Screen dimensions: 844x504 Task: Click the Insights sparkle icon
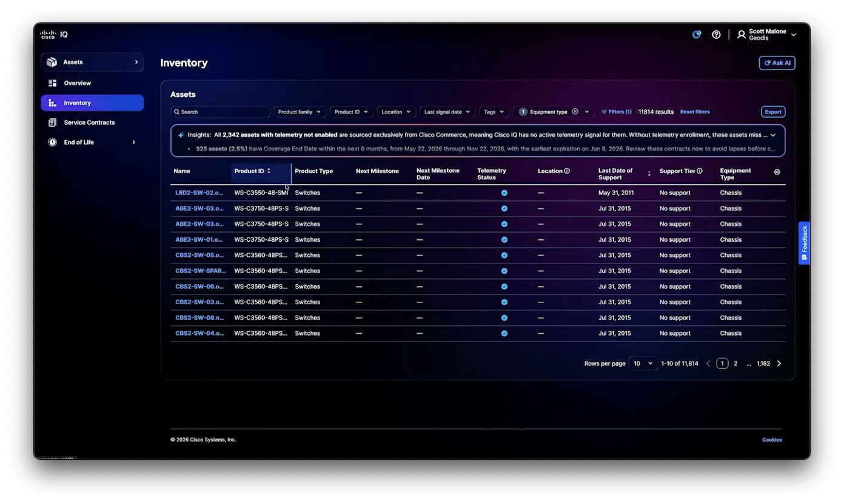[181, 135]
